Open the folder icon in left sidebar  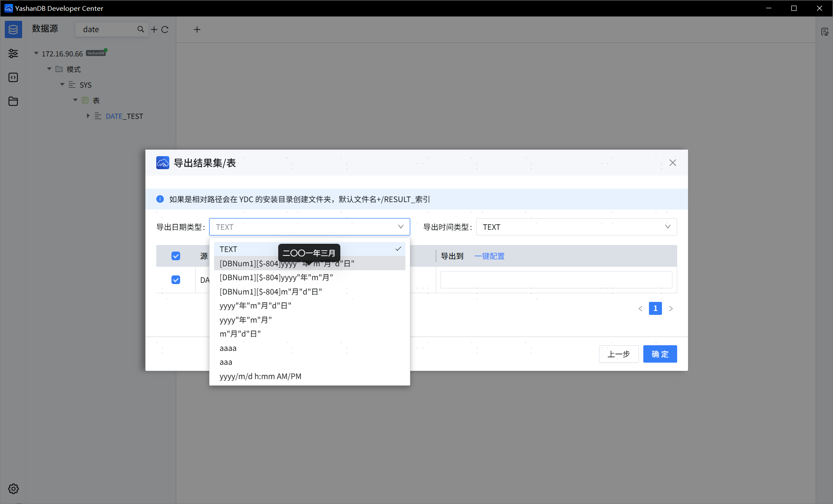[x=13, y=101]
